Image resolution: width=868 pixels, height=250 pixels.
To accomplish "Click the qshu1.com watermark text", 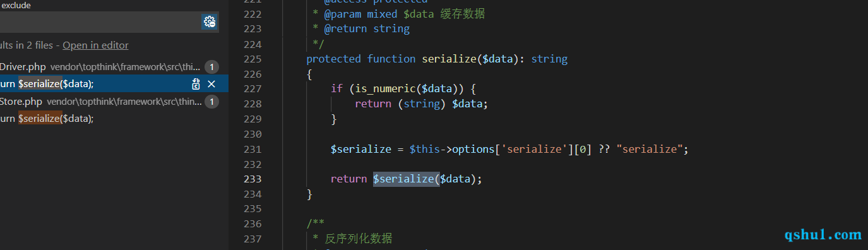I will pos(823,235).
